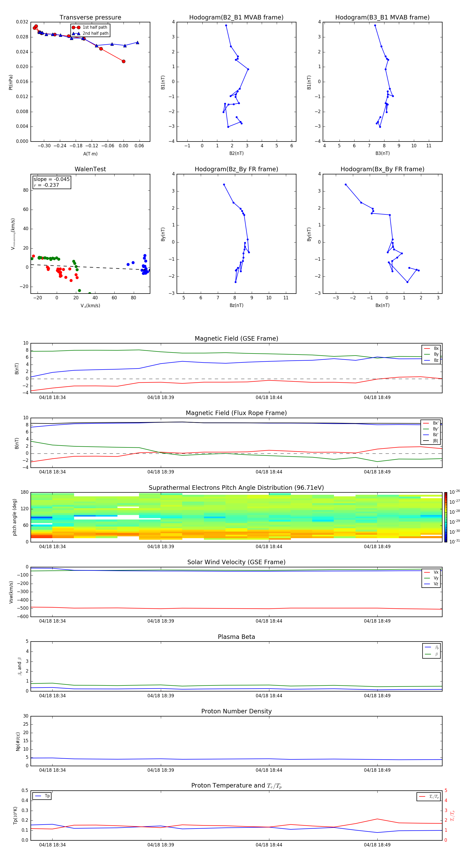473x868 pixels.
Task: Click the Bz(nT) x-axis label
Action: coord(236,305)
